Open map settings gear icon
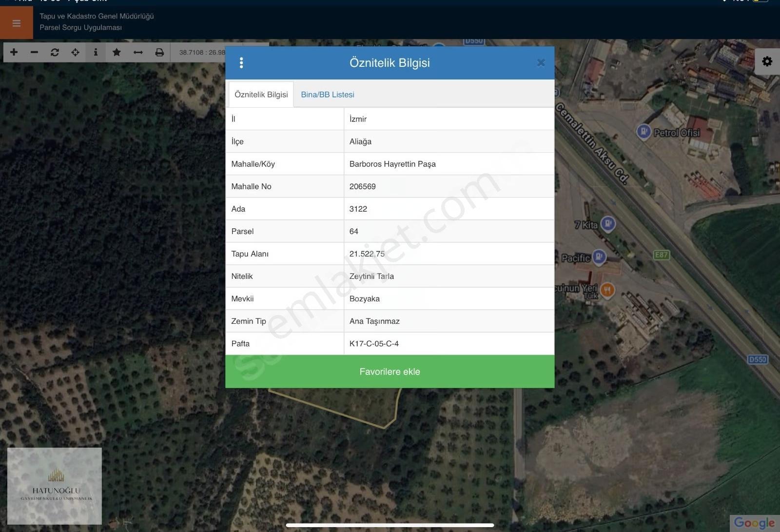This screenshot has height=532, width=780. tap(767, 61)
